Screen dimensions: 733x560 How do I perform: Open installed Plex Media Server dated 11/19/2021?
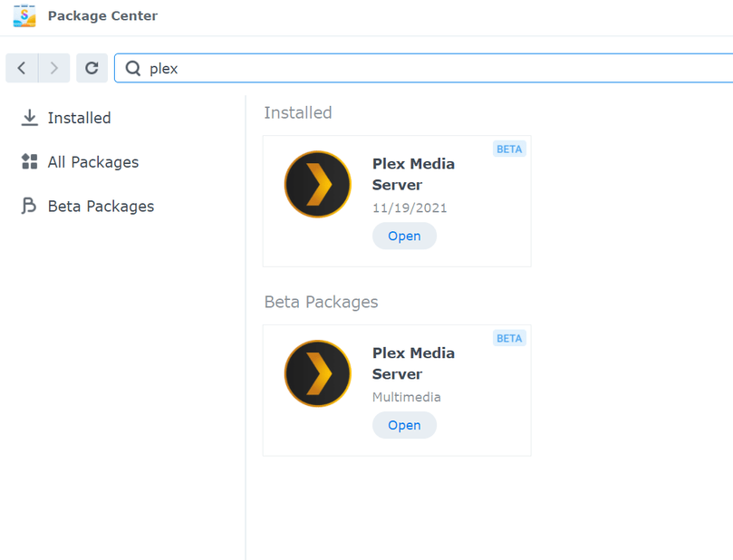(x=404, y=237)
